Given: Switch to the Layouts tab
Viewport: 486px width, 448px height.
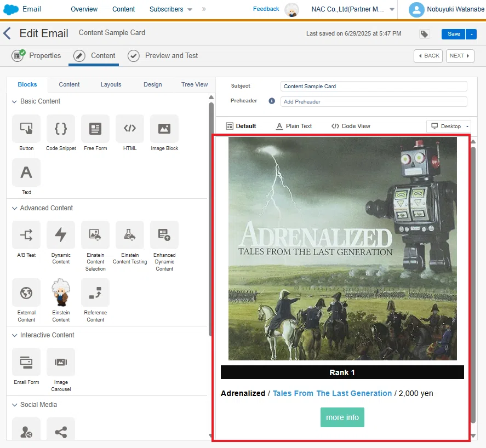Looking at the screenshot, I should (x=111, y=84).
